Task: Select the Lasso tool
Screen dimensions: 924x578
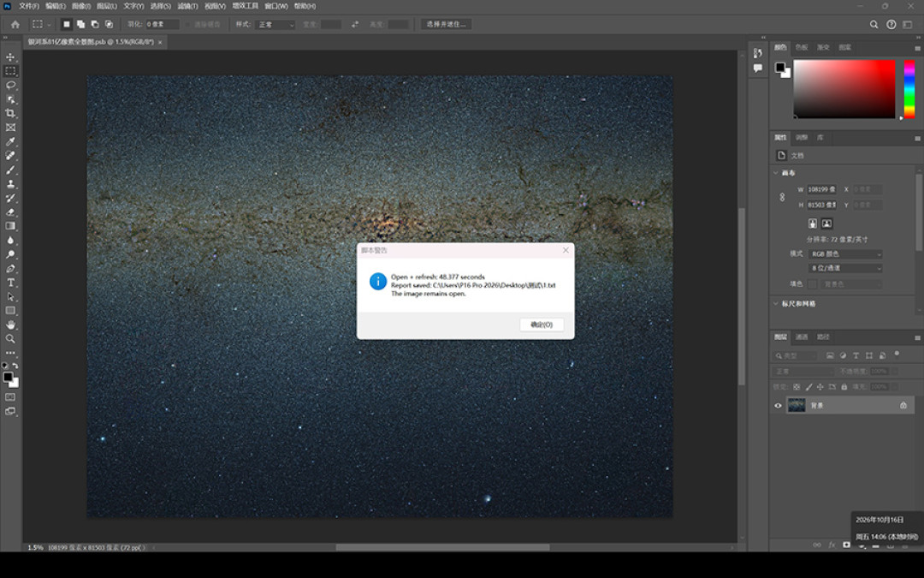Action: 10,86
